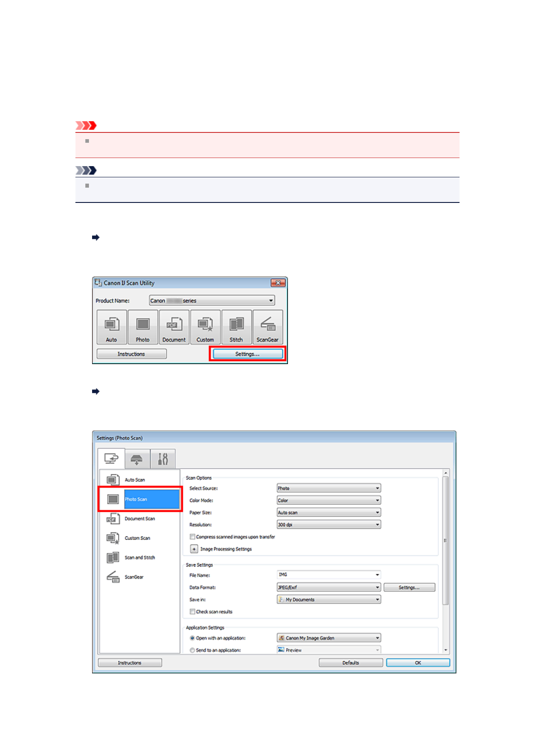
Task: Open the scan from operation panel tab
Action: point(137,459)
